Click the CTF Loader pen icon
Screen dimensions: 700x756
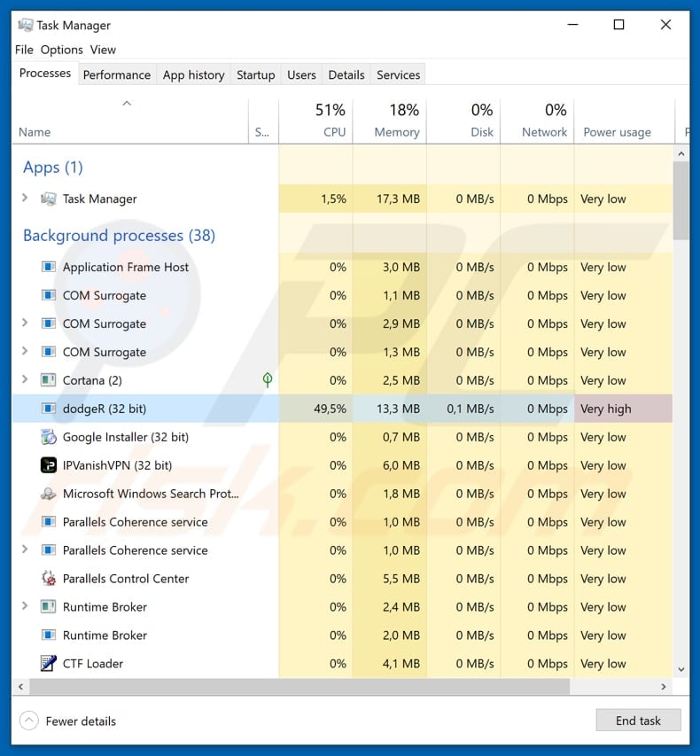(x=48, y=664)
